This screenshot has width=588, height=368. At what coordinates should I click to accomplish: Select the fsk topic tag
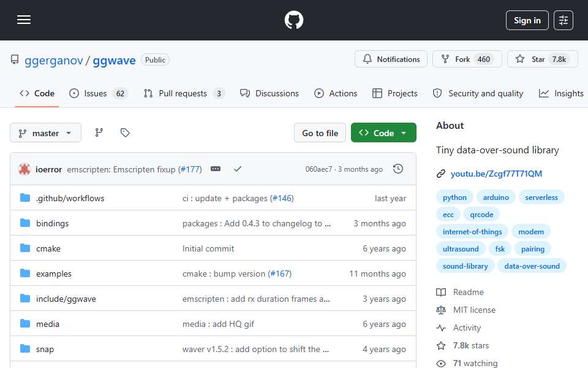(500, 250)
